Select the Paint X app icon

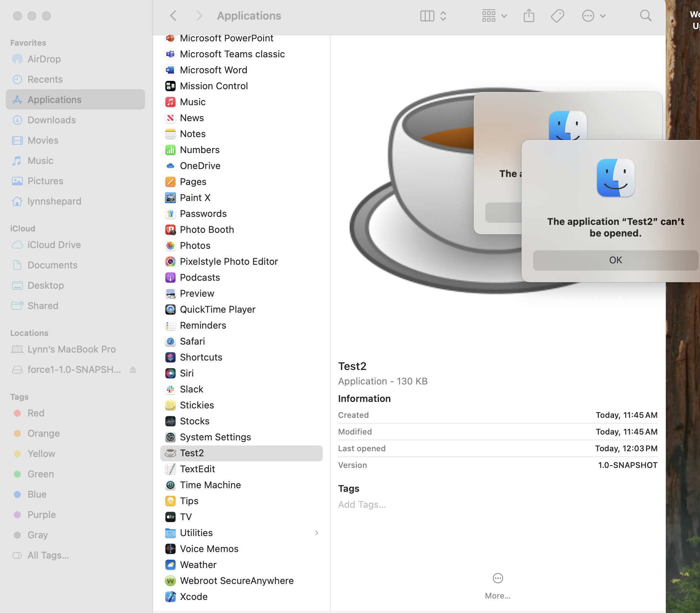tap(170, 197)
